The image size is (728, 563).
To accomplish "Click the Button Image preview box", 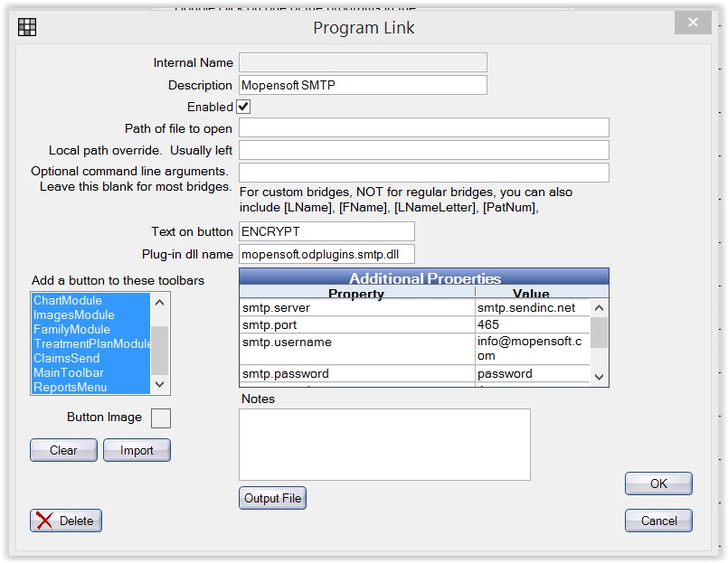I will coord(161,418).
